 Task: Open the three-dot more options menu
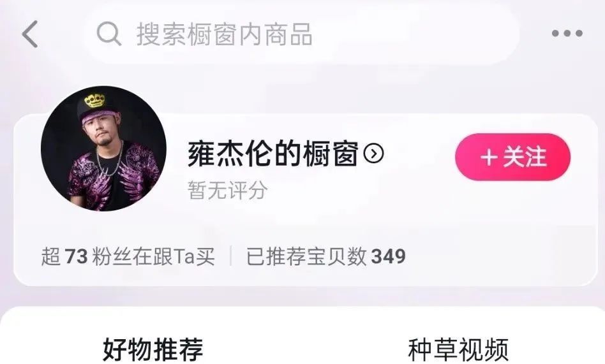click(x=567, y=33)
